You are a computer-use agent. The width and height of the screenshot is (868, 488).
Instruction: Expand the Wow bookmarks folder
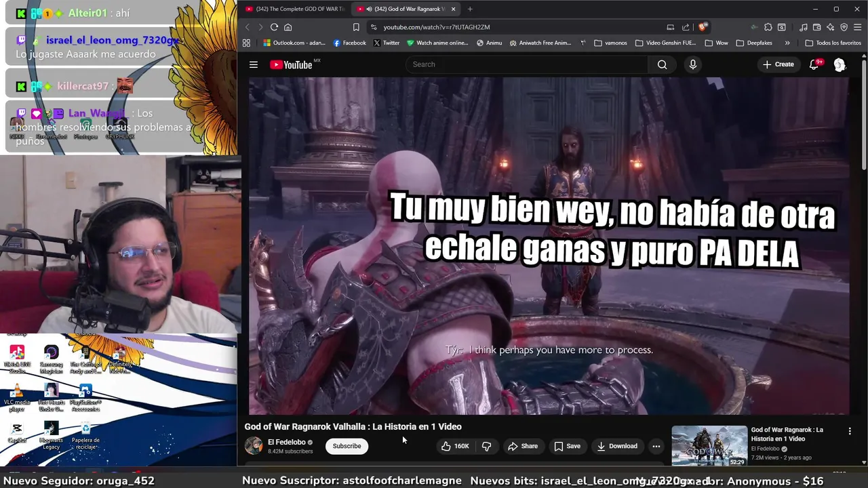716,43
